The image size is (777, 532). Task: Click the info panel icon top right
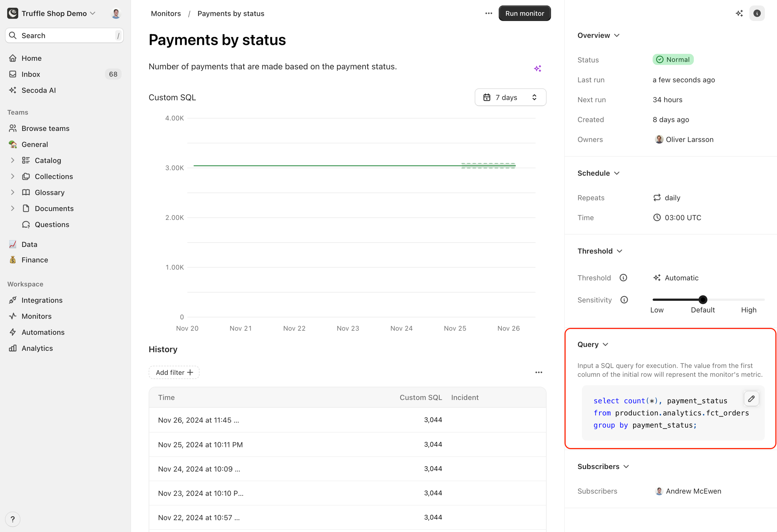pos(757,13)
